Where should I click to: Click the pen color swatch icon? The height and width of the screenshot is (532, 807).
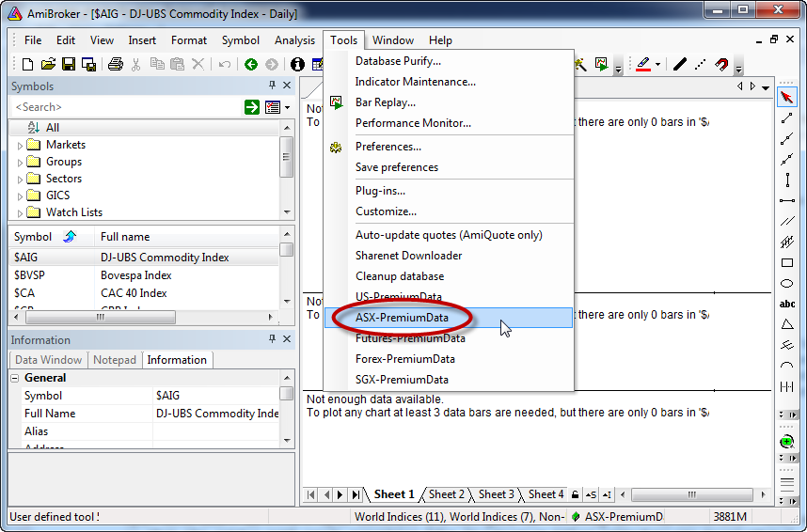point(643,64)
